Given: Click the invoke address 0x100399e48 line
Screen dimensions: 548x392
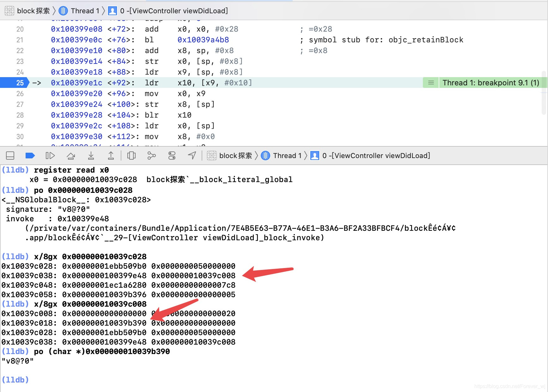Looking at the screenshot, I should coord(58,219).
